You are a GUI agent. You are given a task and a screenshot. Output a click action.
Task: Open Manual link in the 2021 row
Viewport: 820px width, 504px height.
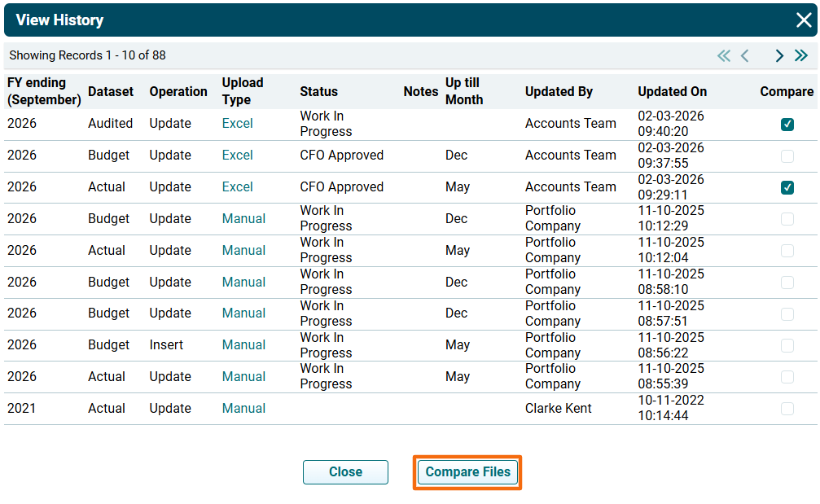coord(243,409)
